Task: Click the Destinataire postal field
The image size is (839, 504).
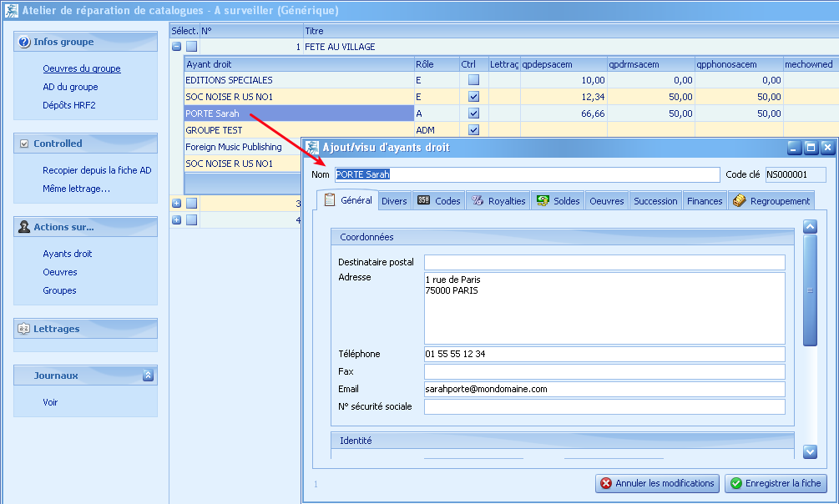Action: pyautogui.click(x=604, y=262)
